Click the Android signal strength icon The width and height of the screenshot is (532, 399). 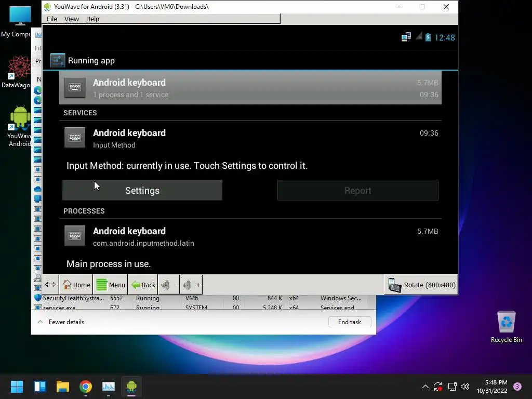coord(419,36)
